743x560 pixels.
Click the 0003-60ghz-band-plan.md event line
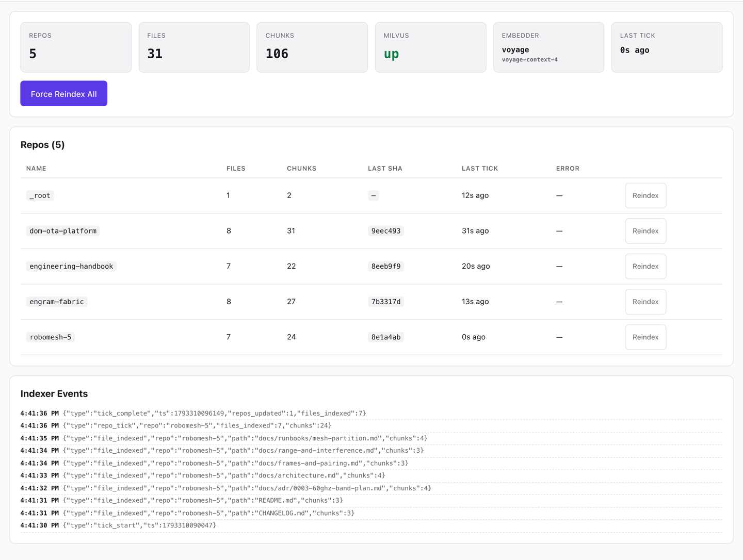(x=372, y=488)
